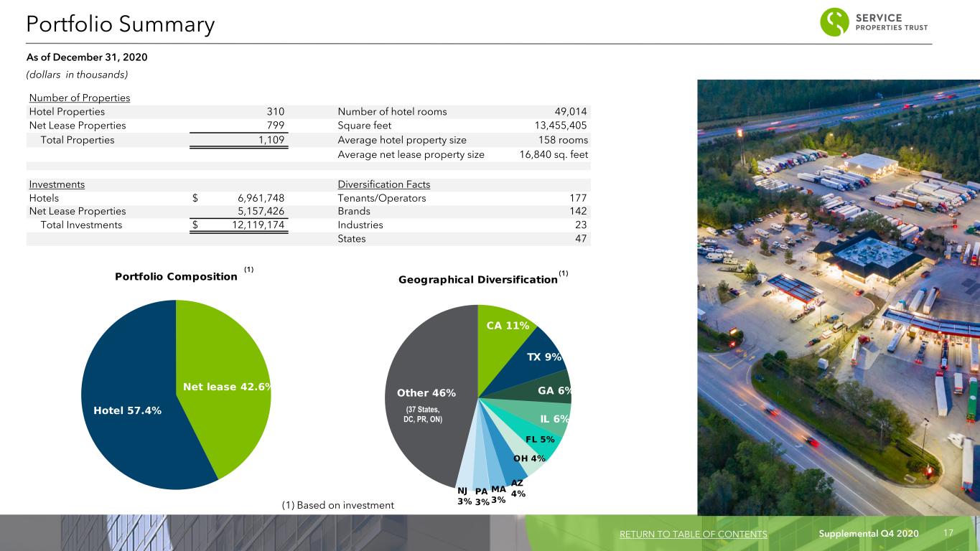Select the Number of hotel rooms row
This screenshot has height=551, width=980.
coord(462,111)
